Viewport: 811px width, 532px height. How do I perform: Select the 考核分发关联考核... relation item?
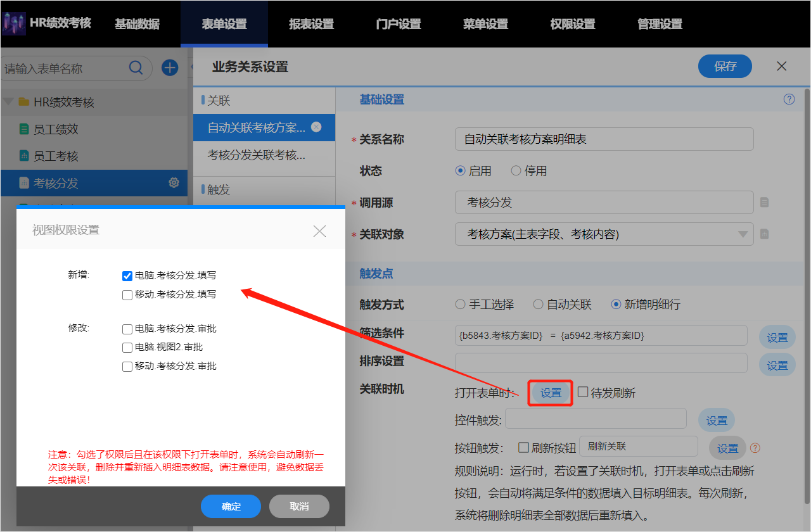pos(264,155)
